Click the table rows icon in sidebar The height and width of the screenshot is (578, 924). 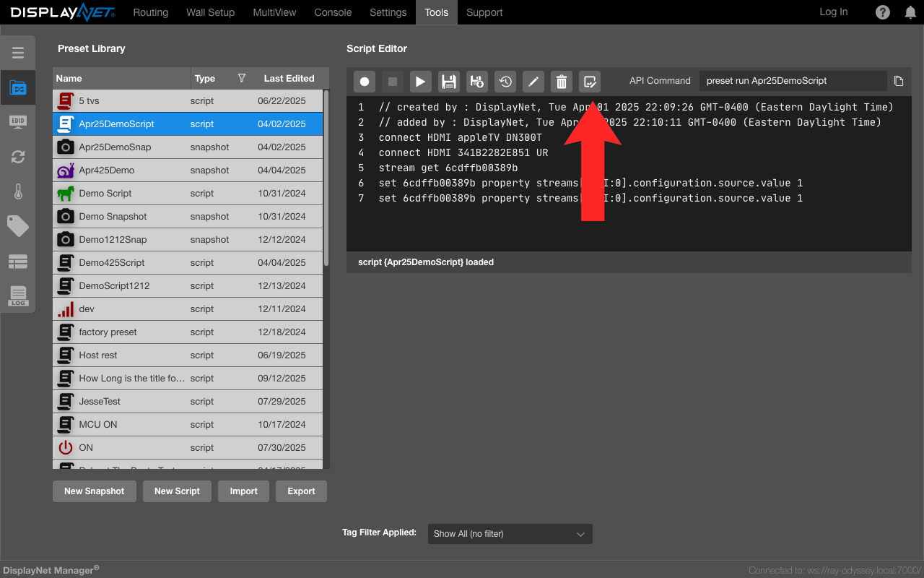[18, 262]
